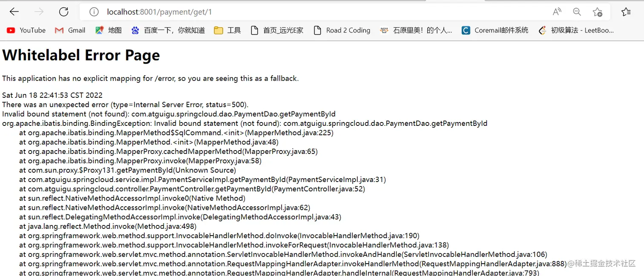Click the MapperProxy.cachedMapperMethod stack line

168,151
